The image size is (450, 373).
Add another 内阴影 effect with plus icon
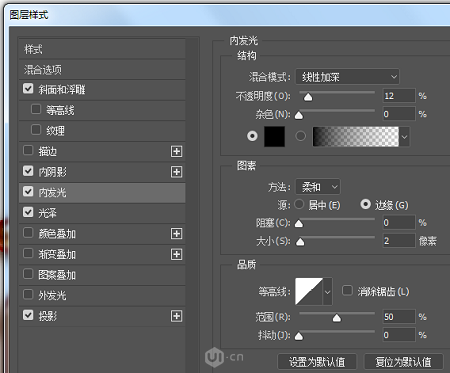pyautogui.click(x=176, y=172)
